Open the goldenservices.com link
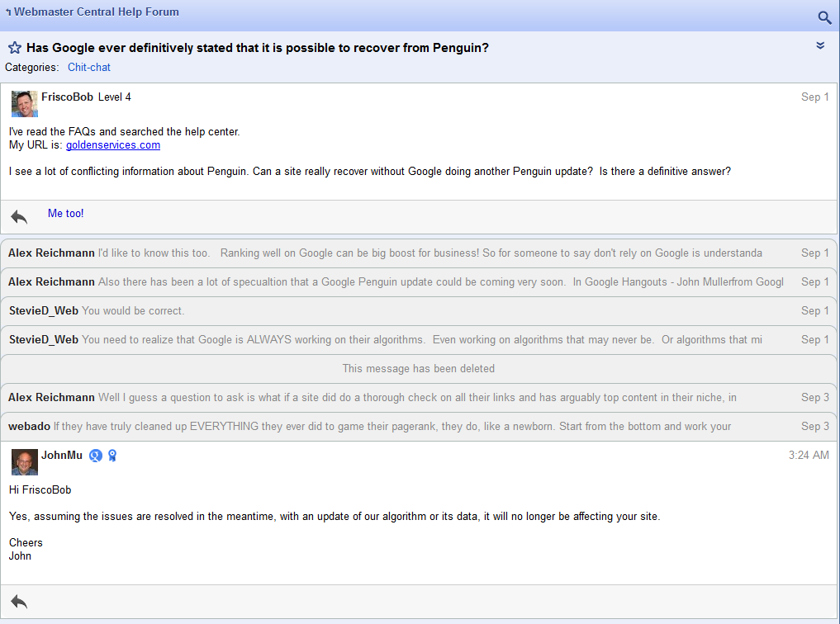The width and height of the screenshot is (840, 624). pyautogui.click(x=113, y=145)
